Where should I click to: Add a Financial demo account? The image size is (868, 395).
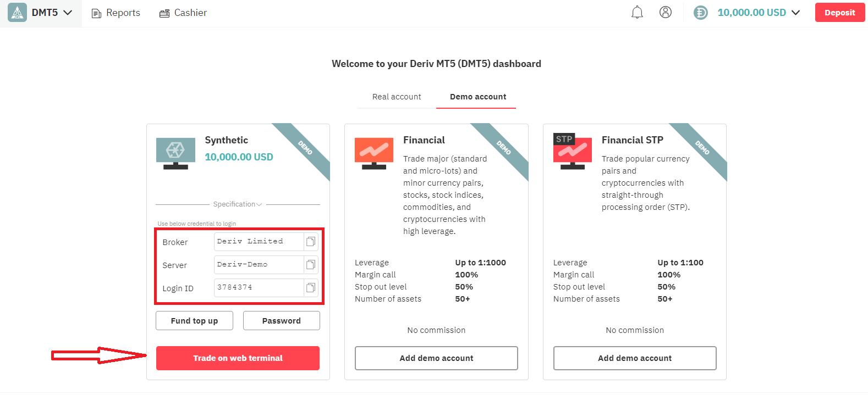coord(436,358)
